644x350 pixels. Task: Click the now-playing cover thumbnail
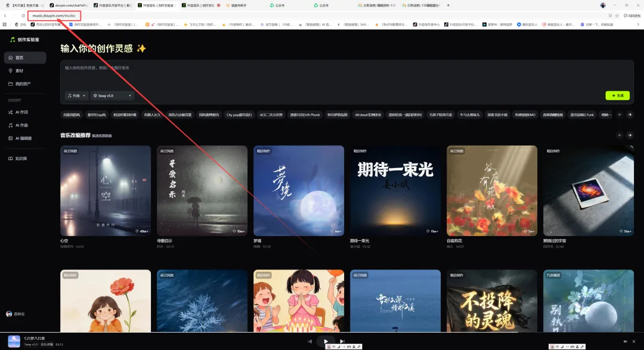[14, 342]
